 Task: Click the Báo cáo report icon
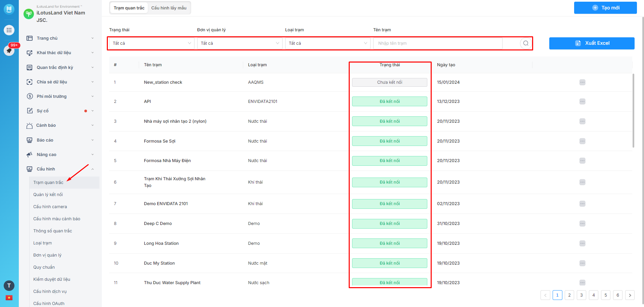tap(30, 140)
